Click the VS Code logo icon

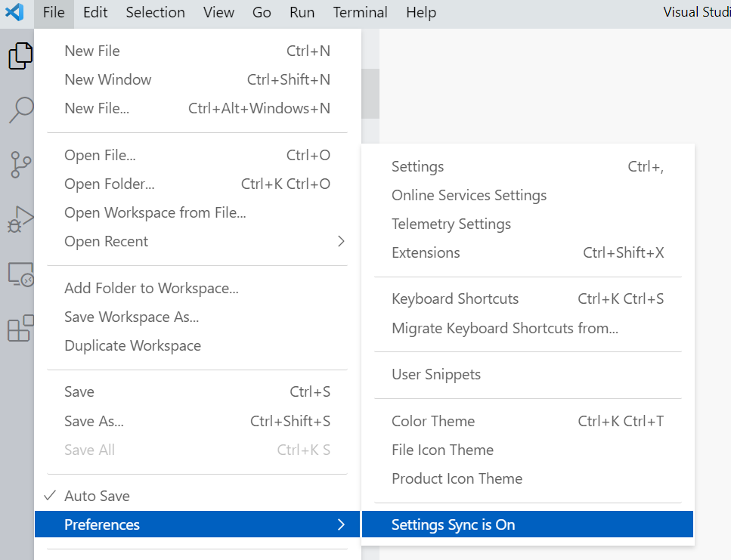[x=14, y=13]
